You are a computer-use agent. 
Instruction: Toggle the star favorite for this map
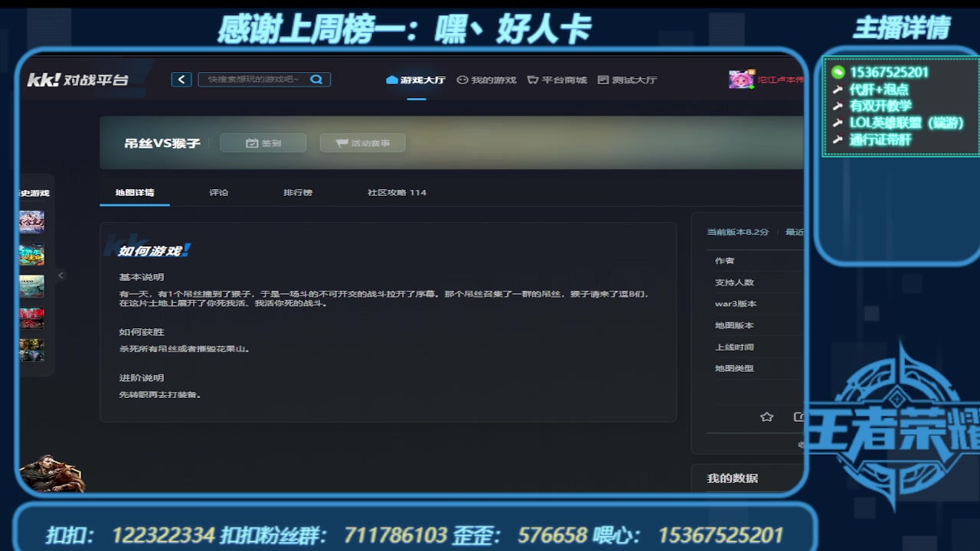(x=766, y=417)
